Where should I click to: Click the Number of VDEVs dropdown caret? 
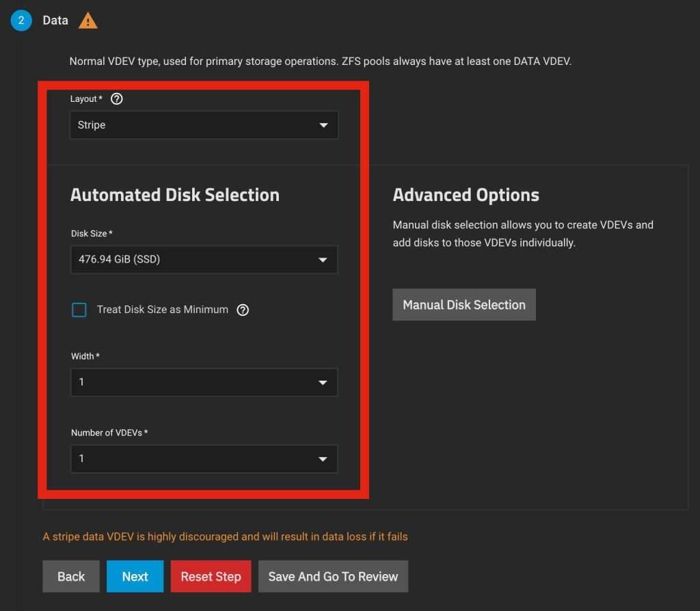click(323, 459)
